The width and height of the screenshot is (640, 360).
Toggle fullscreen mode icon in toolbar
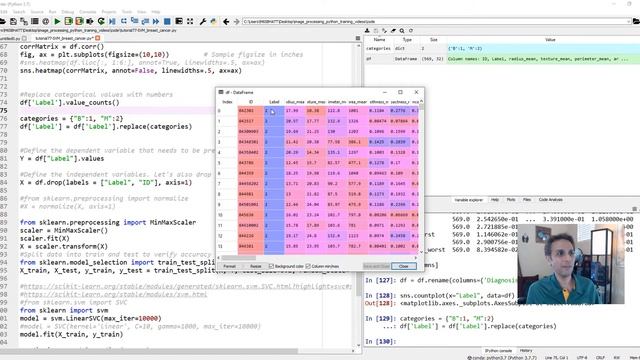point(190,21)
